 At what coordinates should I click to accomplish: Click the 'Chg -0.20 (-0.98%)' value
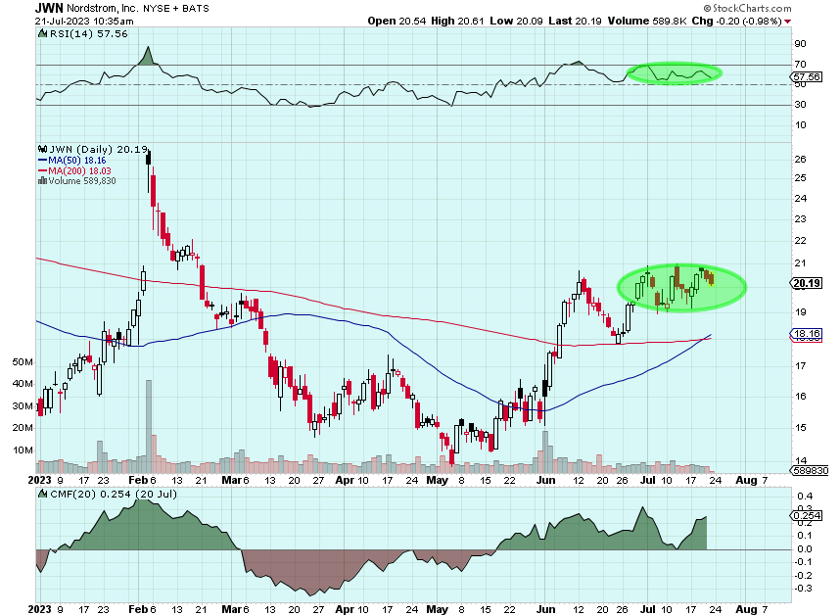(x=736, y=21)
